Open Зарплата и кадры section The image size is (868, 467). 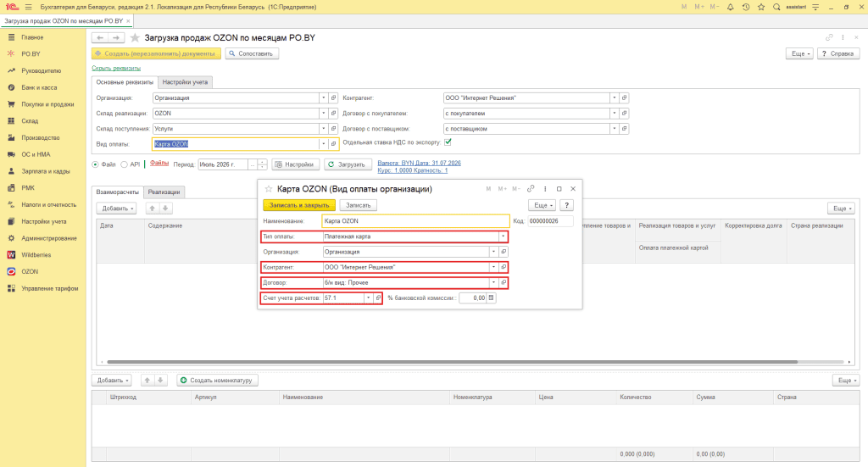(x=46, y=171)
